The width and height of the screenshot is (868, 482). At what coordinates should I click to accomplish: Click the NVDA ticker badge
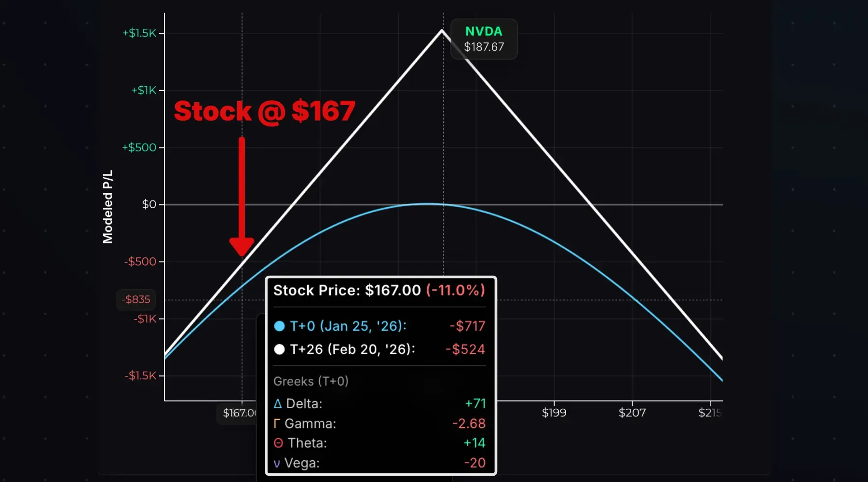tap(484, 39)
